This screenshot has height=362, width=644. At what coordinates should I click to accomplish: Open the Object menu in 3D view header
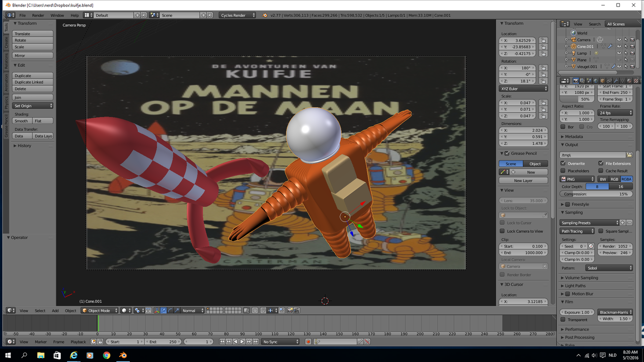pos(70,311)
